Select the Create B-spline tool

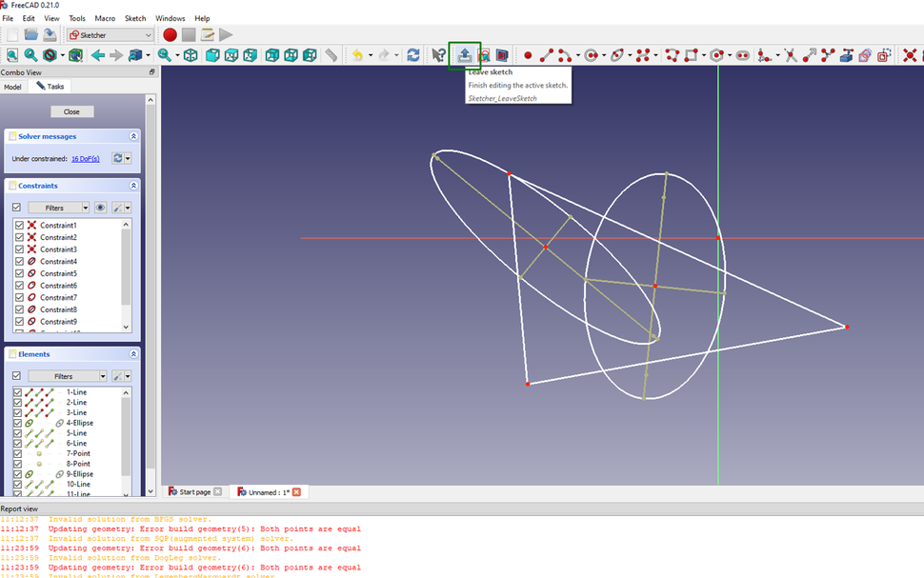643,55
